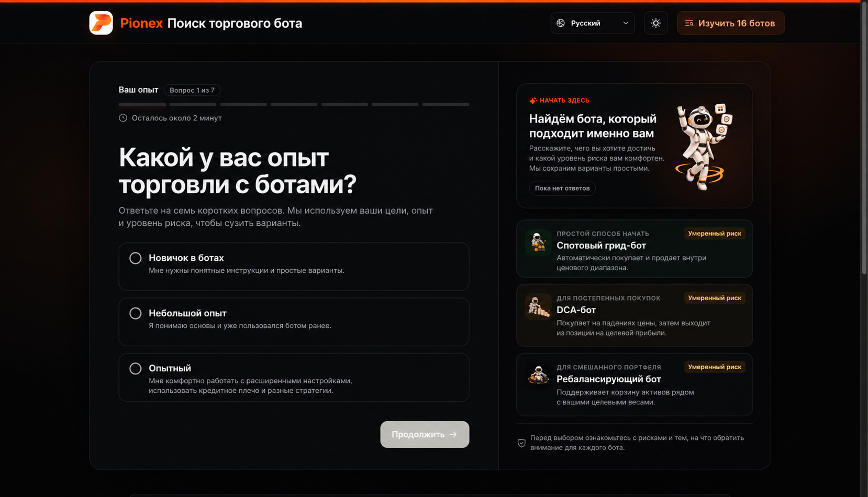Click the Спотовый грид-бот robot icon
The height and width of the screenshot is (497, 868).
pos(538,243)
